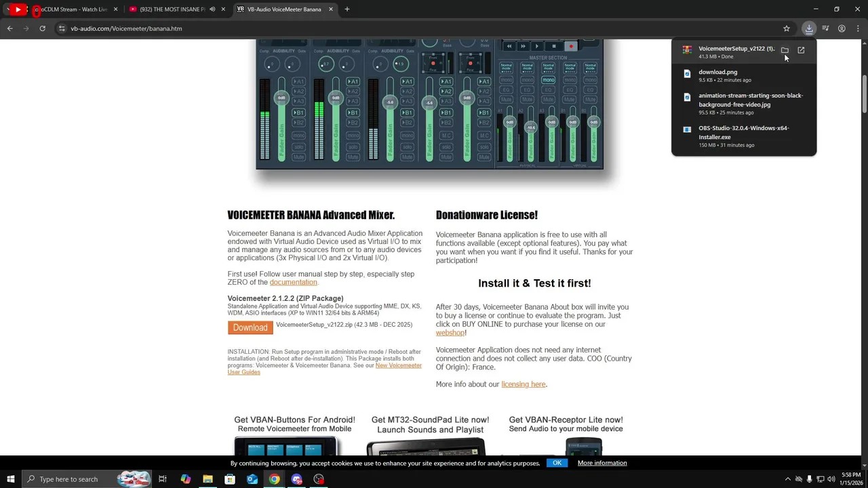The width and height of the screenshot is (868, 488).
Task: Click Voicemeeter 2.1.2.2 (ZIP Package) heading
Action: pyautogui.click(x=285, y=298)
